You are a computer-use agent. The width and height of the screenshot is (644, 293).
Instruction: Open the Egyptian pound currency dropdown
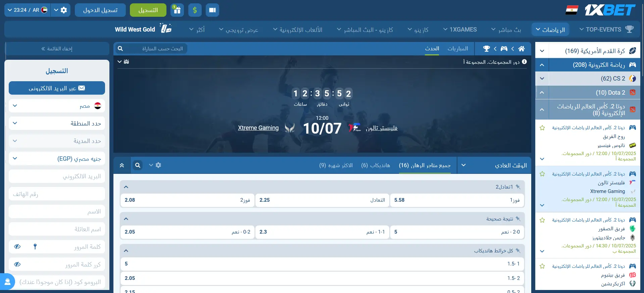tap(57, 158)
